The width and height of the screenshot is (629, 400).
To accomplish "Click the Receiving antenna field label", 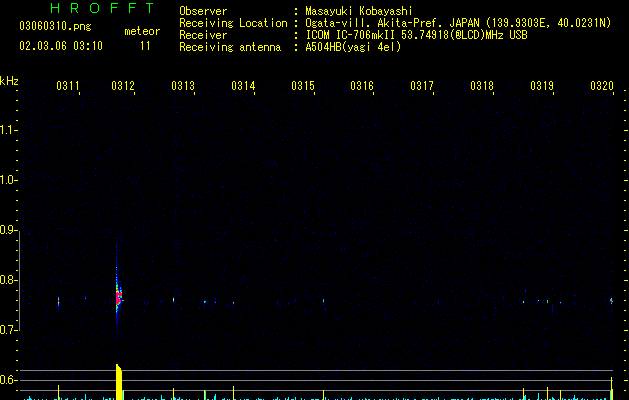I will [x=230, y=47].
